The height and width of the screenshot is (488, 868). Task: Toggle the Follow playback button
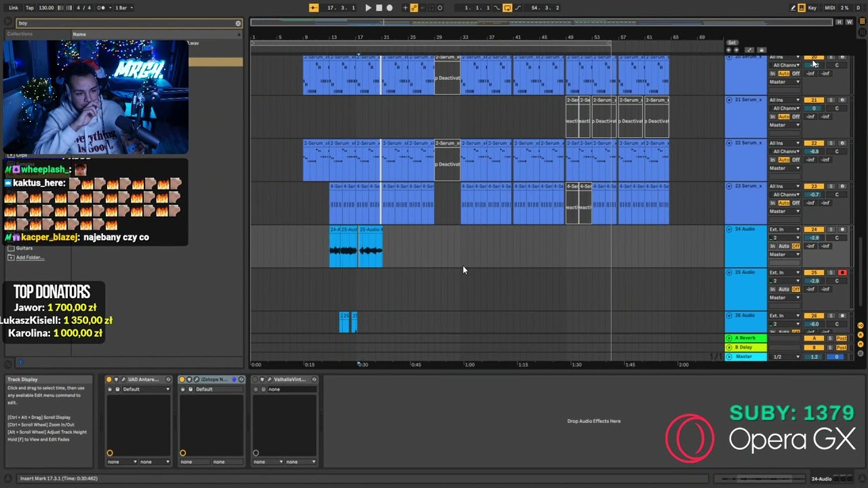(314, 7)
